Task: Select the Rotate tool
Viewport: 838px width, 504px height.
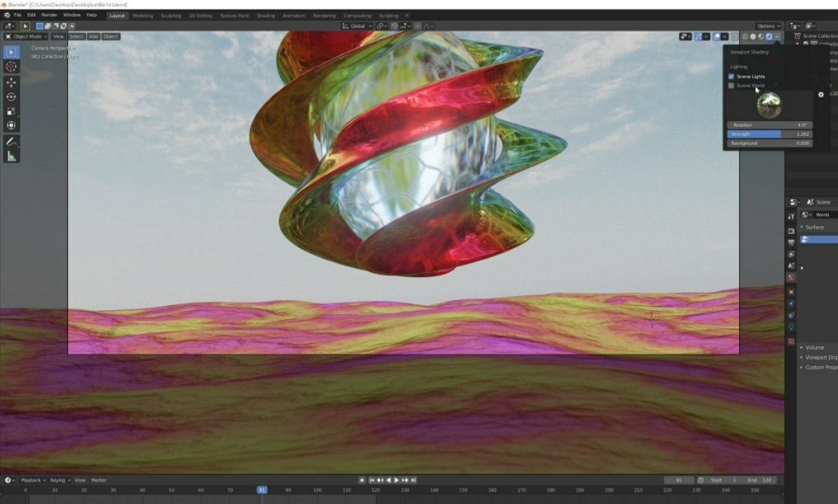Action: point(11,97)
